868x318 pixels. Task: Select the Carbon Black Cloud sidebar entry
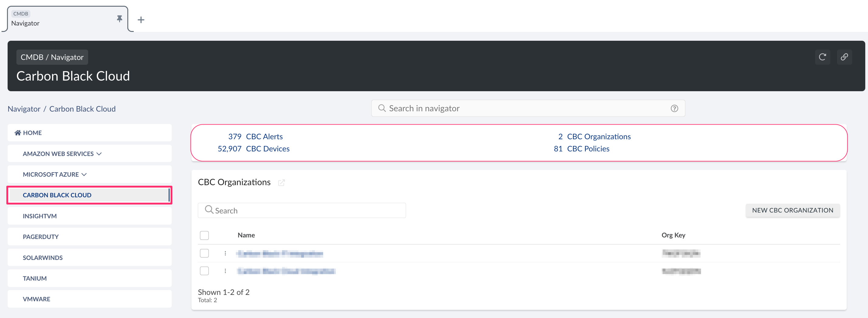tap(57, 195)
